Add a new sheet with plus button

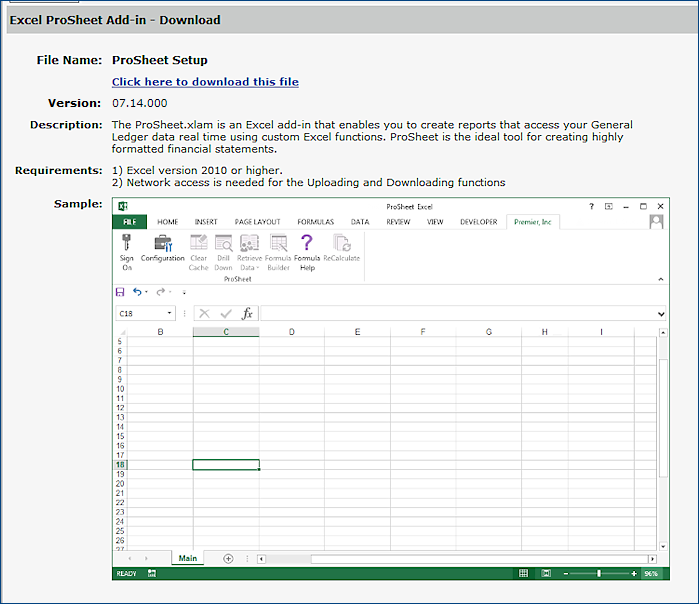(x=228, y=558)
